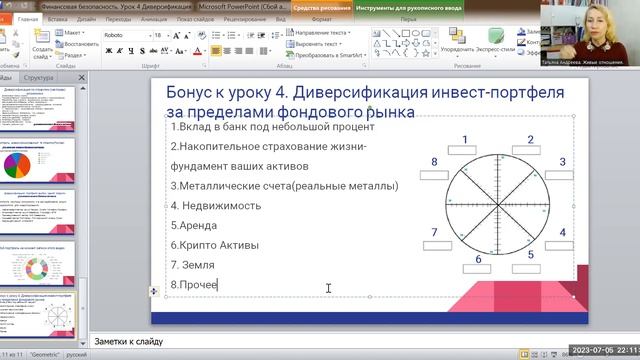Screen dimensions: 640x360
Task: Click in the Заметки к слайду notes field
Action: pos(363,342)
